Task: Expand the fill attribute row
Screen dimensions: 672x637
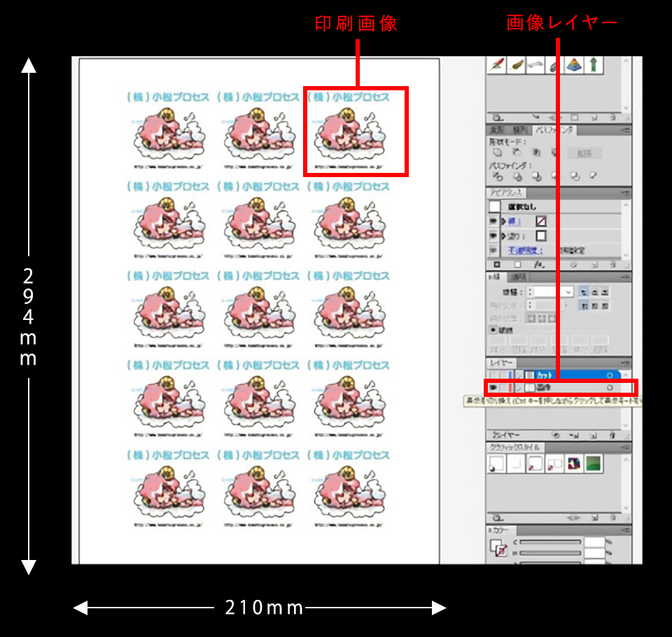Action: pos(503,236)
